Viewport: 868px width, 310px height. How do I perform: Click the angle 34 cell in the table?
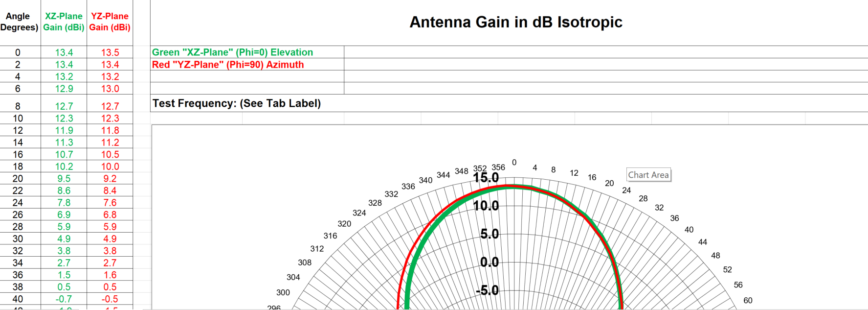[x=20, y=262]
